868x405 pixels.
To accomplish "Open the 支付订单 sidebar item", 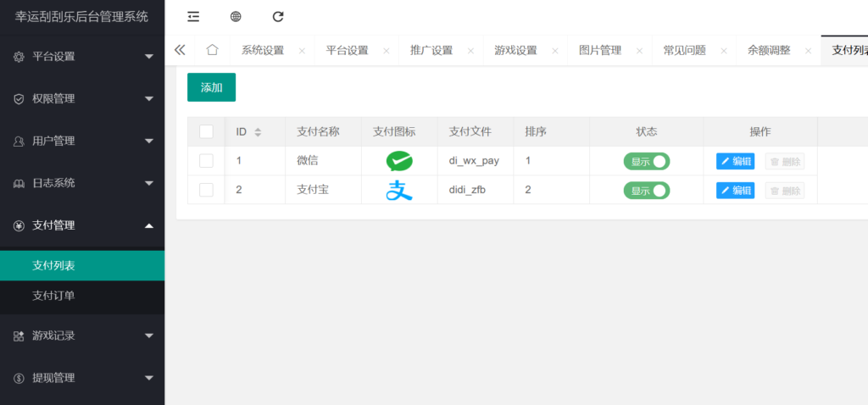I will coord(82,296).
